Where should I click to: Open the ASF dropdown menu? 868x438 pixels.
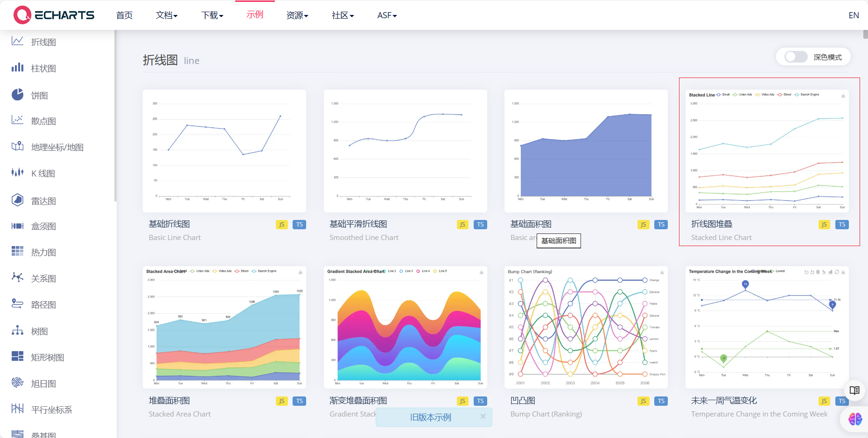click(386, 15)
